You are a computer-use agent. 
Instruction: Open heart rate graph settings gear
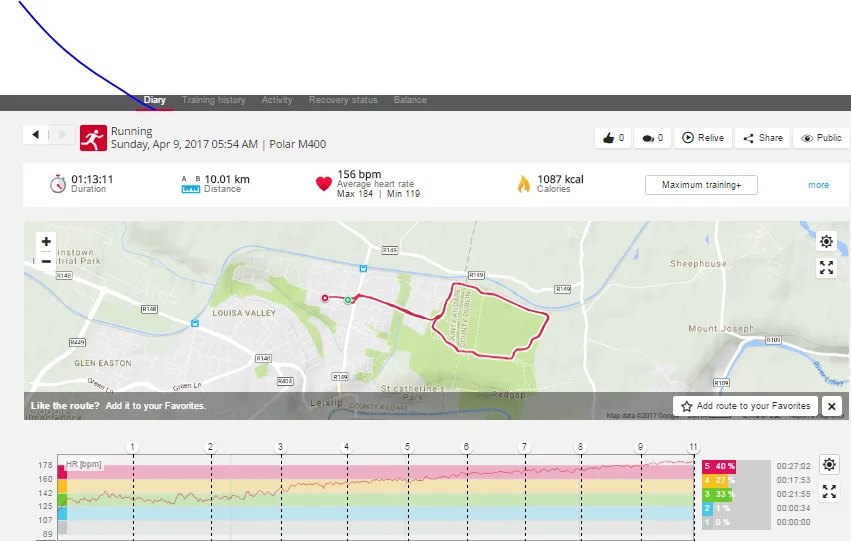[829, 464]
